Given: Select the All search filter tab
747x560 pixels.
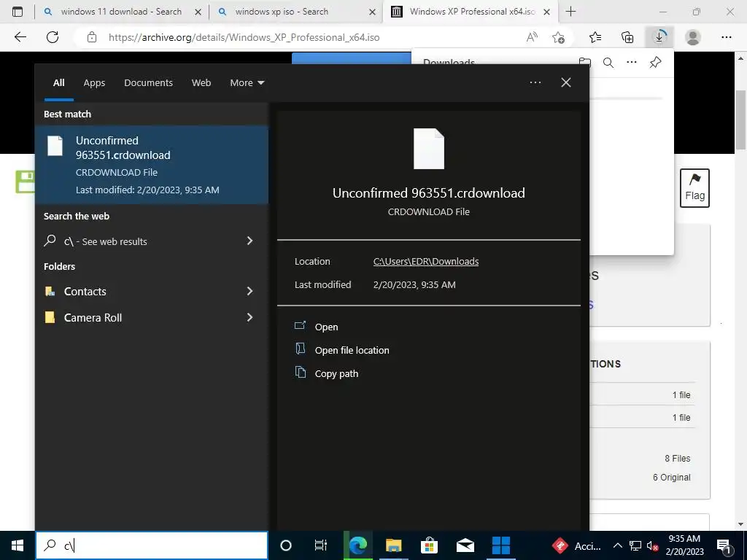Looking at the screenshot, I should click(58, 83).
